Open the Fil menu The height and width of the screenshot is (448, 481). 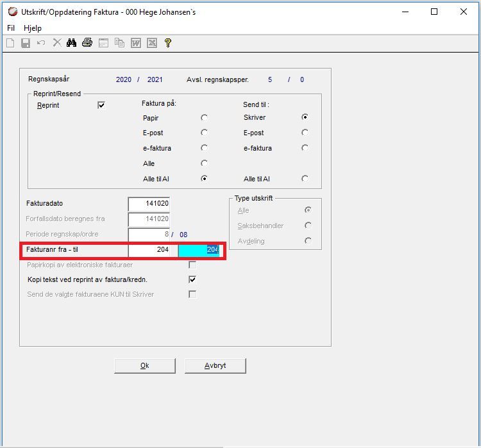(11, 28)
